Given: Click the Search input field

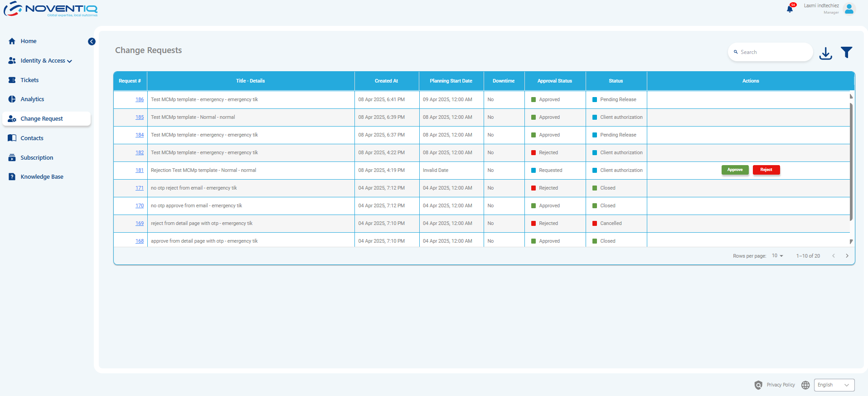Looking at the screenshot, I should point(773,52).
